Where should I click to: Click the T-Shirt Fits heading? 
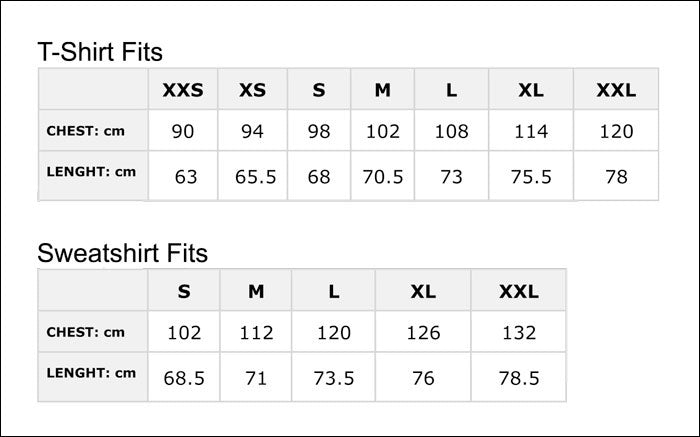pyautogui.click(x=100, y=52)
